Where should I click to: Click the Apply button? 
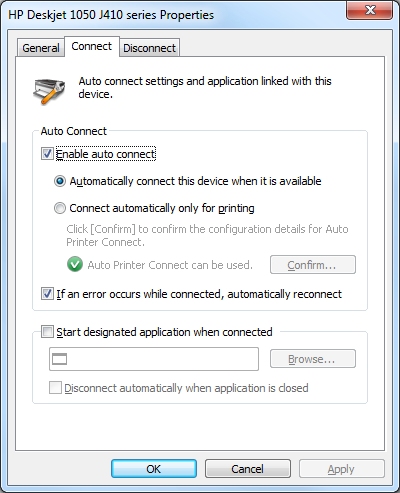click(x=342, y=469)
